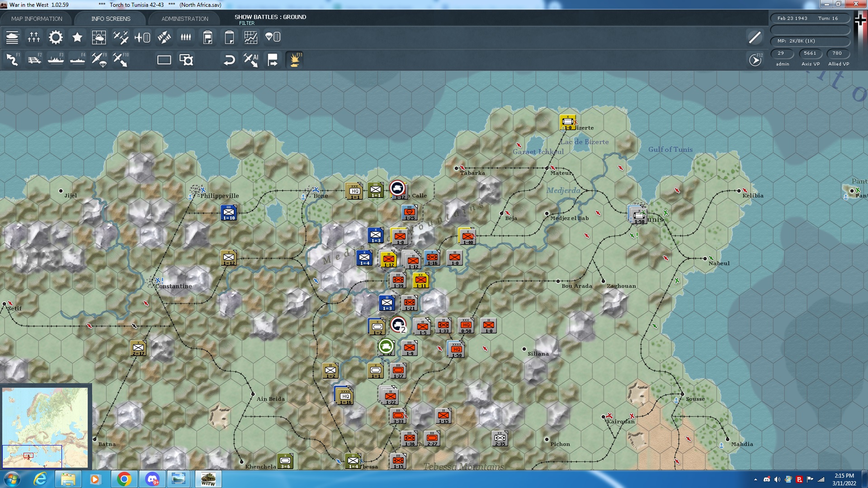Switch to Map Information tab
The image size is (868, 488).
coord(37,19)
